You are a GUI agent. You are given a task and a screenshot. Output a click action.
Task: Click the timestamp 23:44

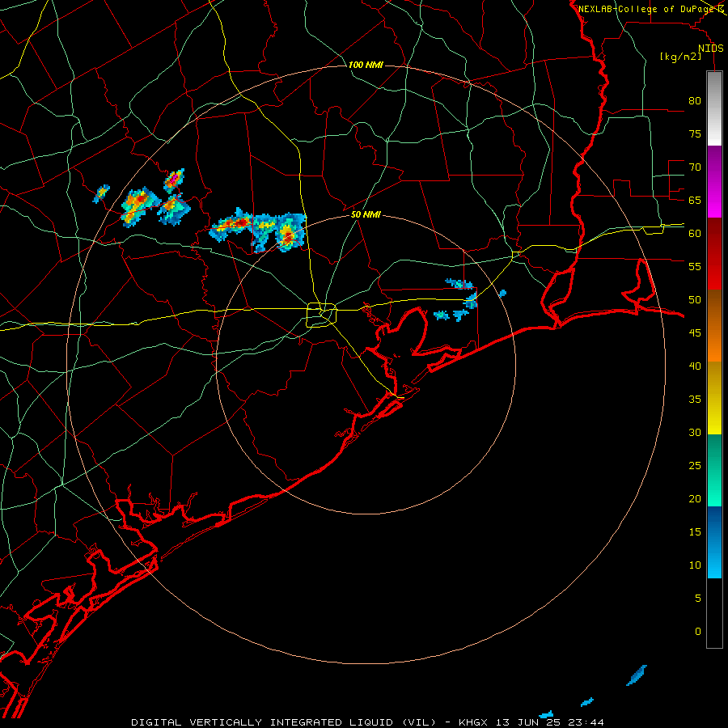coord(586,722)
